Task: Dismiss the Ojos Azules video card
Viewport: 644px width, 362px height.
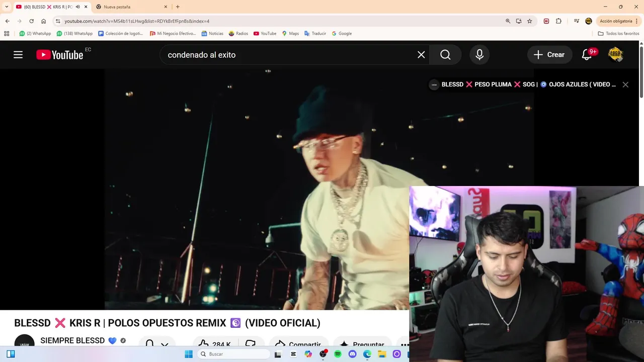Action: coord(625,84)
